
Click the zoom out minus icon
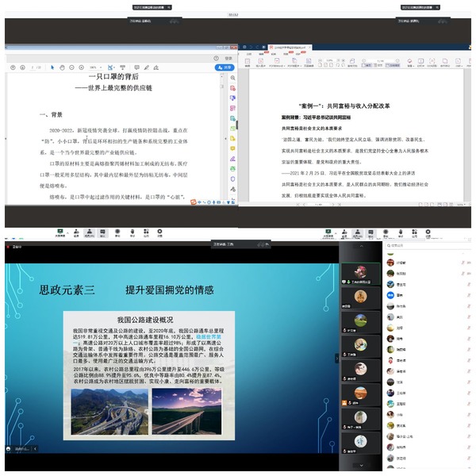click(71, 67)
